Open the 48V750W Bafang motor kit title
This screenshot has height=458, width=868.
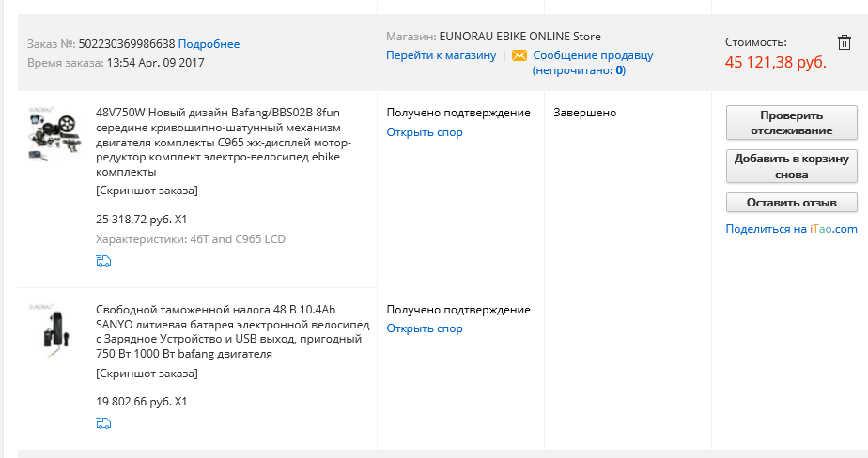224,143
